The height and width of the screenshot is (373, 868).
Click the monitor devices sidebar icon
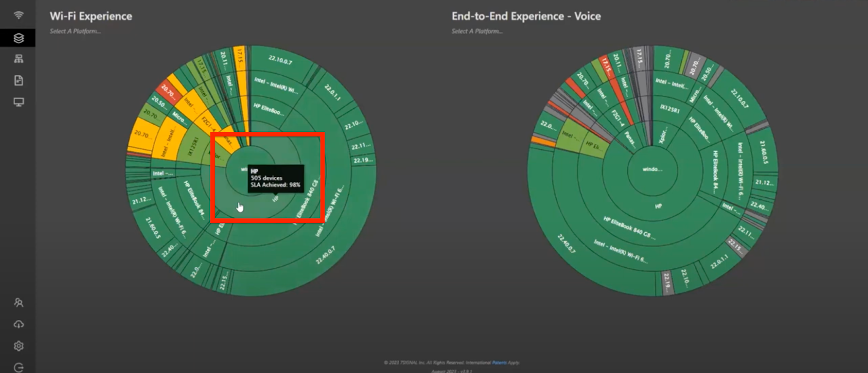(x=18, y=102)
